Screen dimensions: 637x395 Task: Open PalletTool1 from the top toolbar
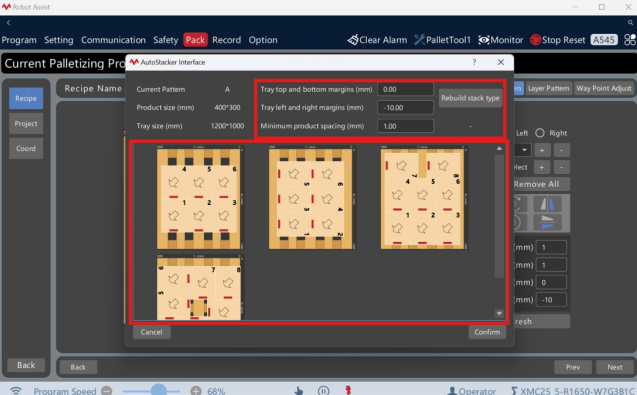[x=442, y=40]
